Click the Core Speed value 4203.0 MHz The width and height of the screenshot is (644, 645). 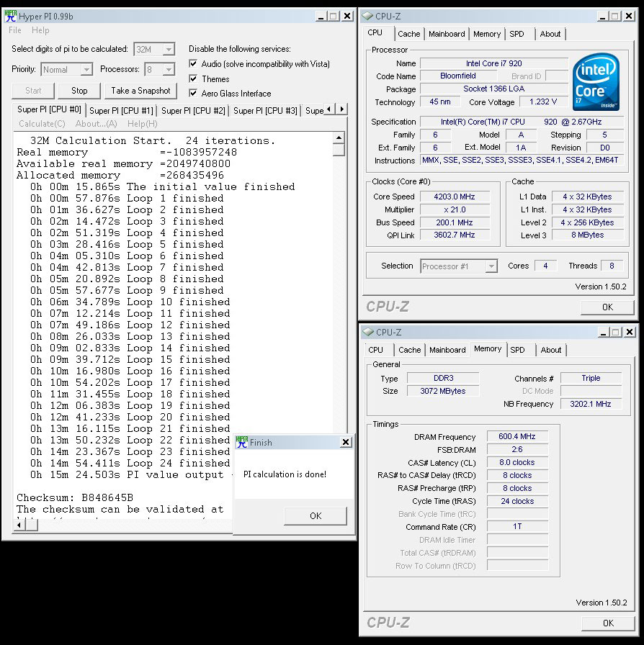click(x=455, y=197)
